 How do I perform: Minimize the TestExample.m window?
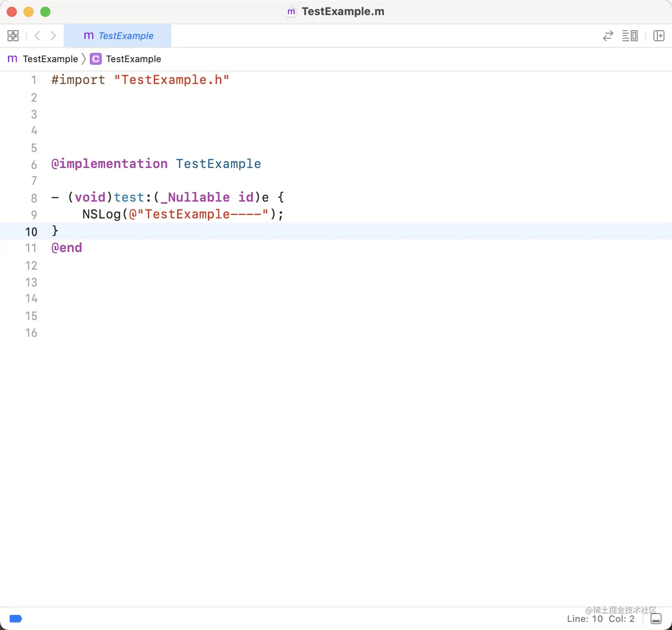point(28,12)
